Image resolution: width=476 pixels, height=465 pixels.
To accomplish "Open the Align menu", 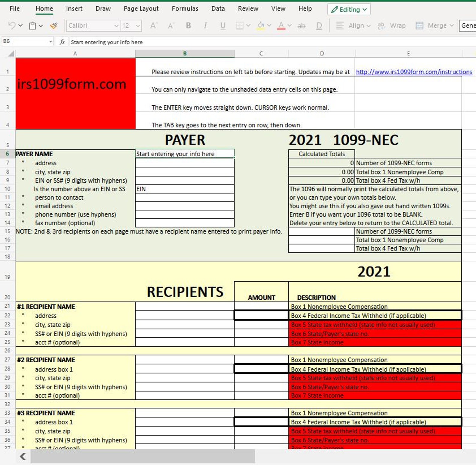I will 353,26.
